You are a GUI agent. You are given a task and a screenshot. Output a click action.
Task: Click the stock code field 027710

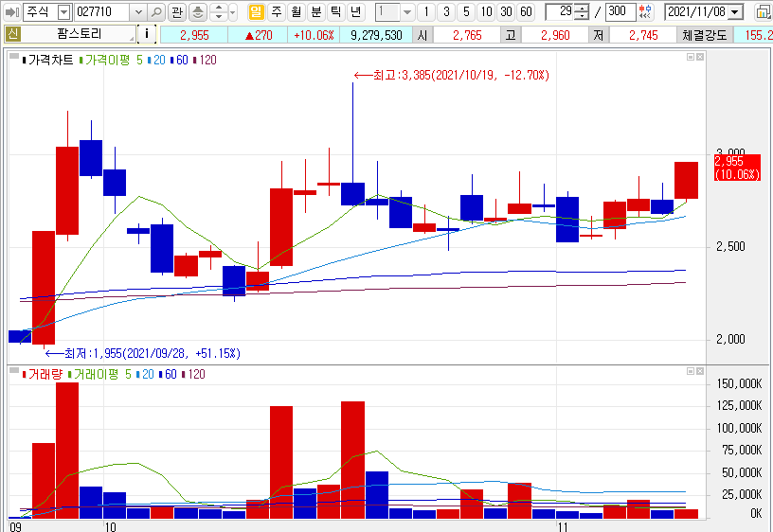coord(102,11)
